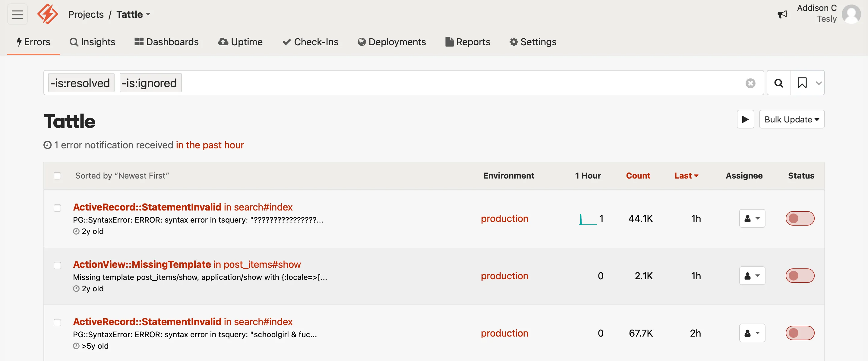868x361 pixels.
Task: Run search with magnifying glass button
Action: 778,83
